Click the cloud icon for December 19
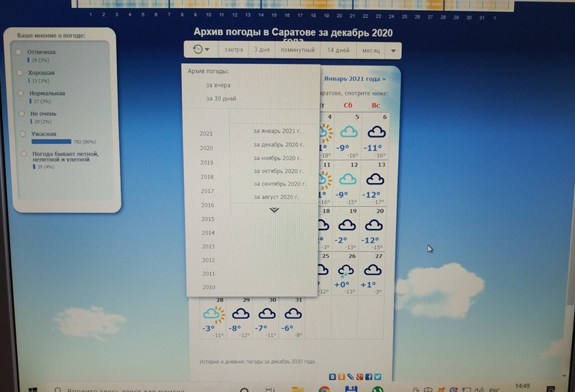 click(347, 225)
